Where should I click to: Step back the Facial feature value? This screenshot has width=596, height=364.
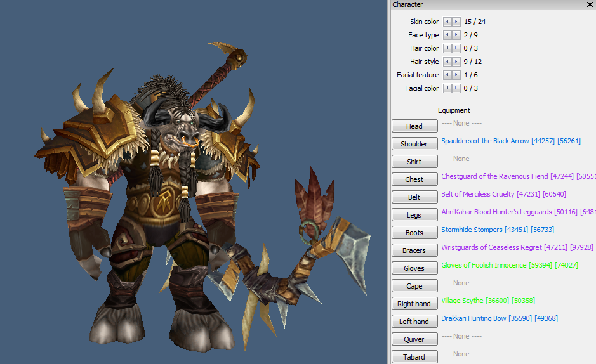tap(447, 75)
